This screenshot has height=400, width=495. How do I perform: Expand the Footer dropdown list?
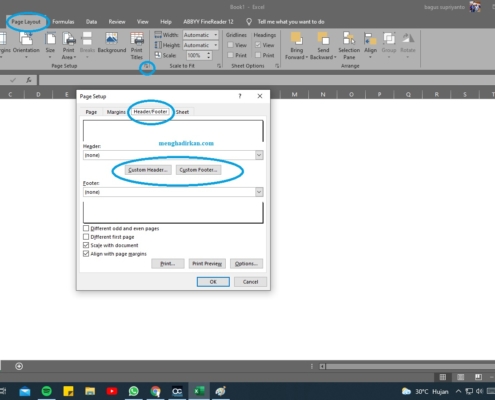259,192
